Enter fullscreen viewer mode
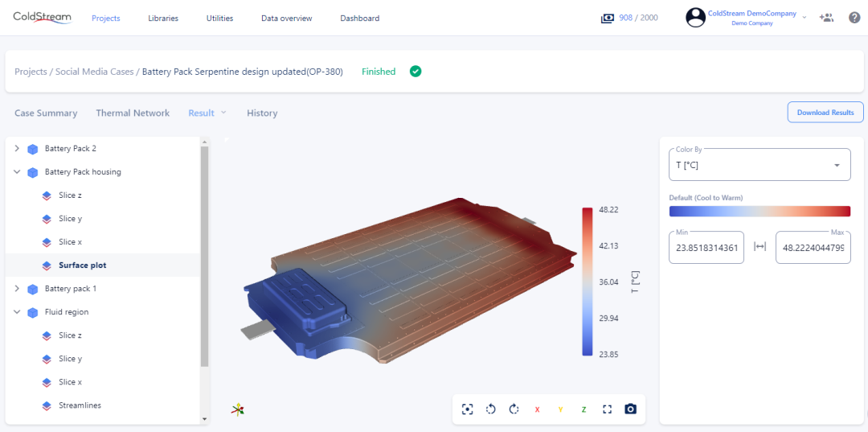 point(607,409)
